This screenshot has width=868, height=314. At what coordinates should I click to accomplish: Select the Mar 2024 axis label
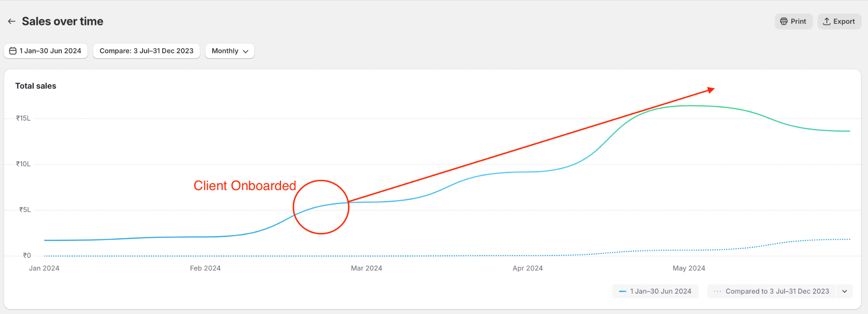tap(367, 268)
